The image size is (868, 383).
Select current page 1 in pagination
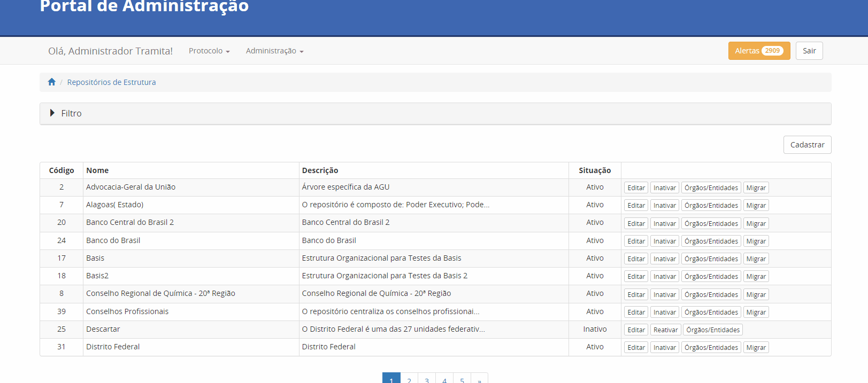pyautogui.click(x=391, y=379)
